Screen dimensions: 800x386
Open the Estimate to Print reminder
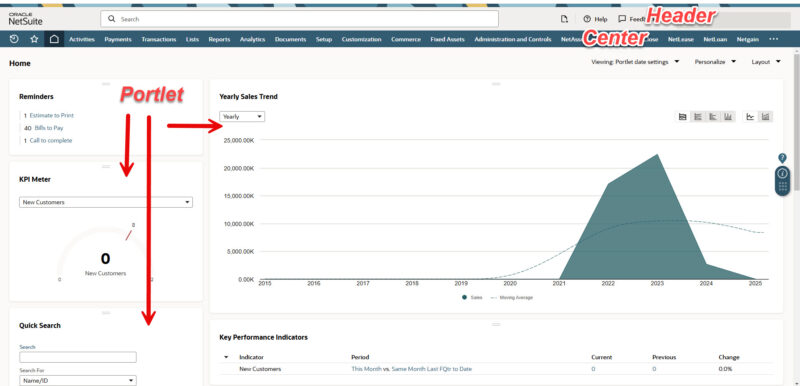tap(52, 116)
